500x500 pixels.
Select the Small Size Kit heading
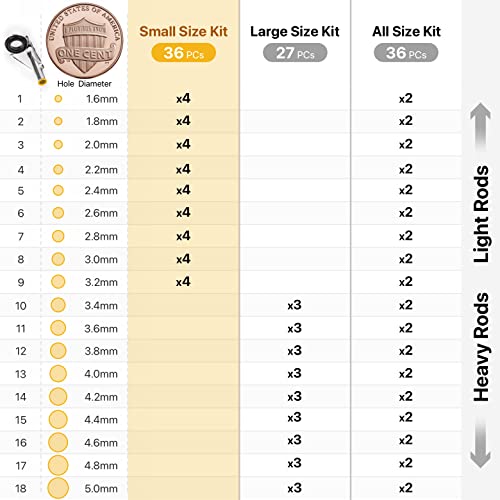tap(183, 32)
